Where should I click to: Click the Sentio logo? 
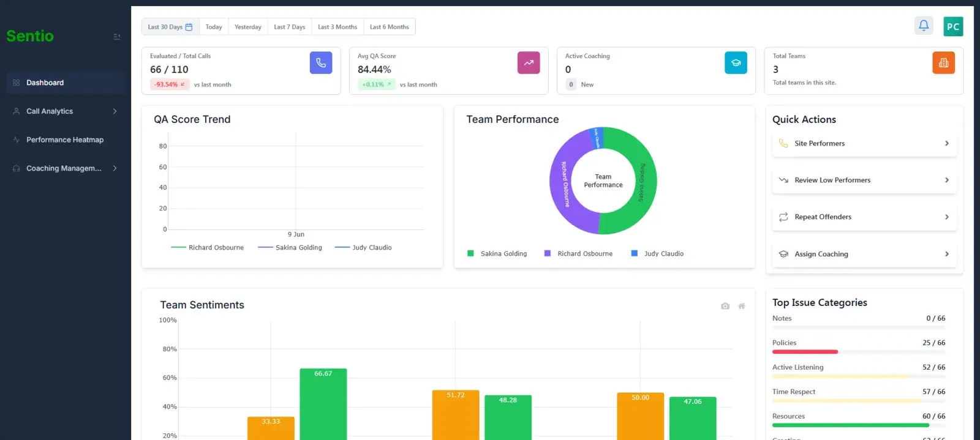coord(30,36)
